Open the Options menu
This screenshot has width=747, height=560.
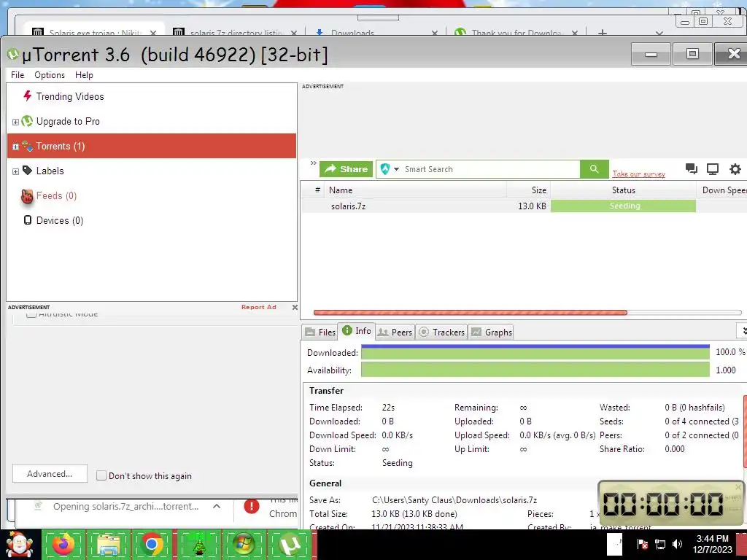50,75
